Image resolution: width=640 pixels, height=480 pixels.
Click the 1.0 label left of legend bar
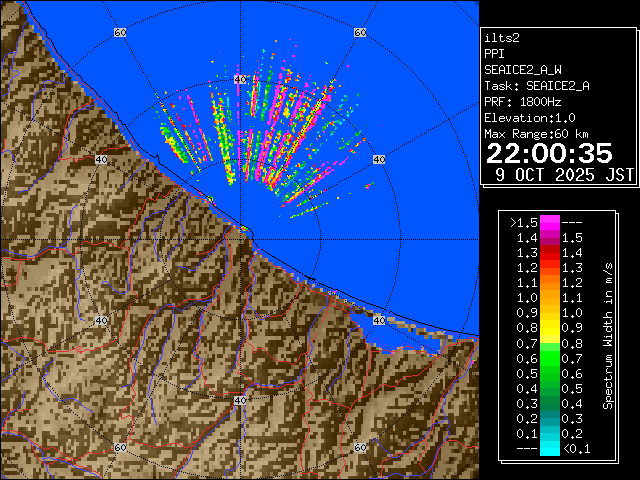(x=527, y=298)
